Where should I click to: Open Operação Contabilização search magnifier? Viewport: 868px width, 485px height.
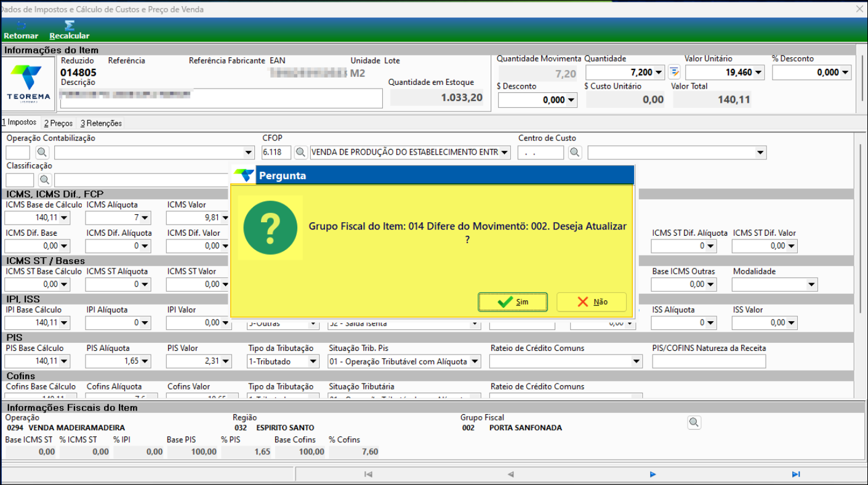(x=42, y=152)
